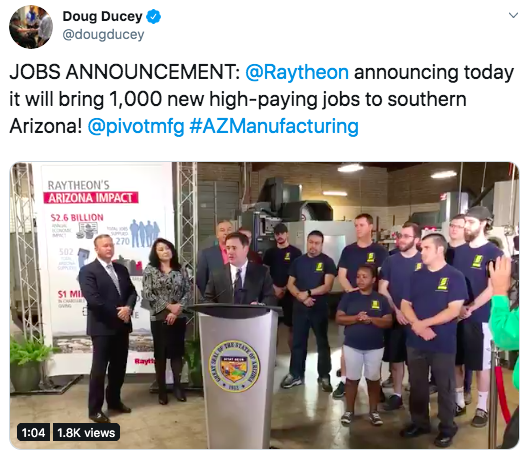Click the Arizona state seal on podium
529x458 pixels.
(x=234, y=366)
